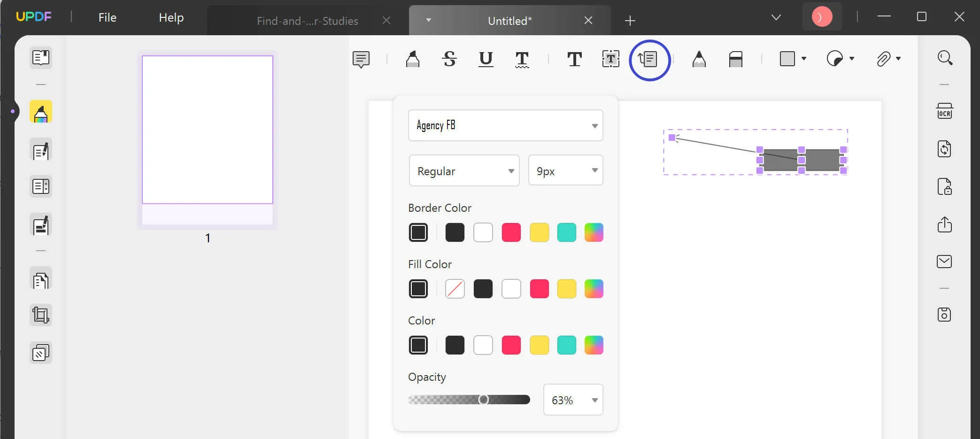Toggle the Strikethrough annotation tool
The height and width of the screenshot is (439, 980).
pyautogui.click(x=448, y=59)
